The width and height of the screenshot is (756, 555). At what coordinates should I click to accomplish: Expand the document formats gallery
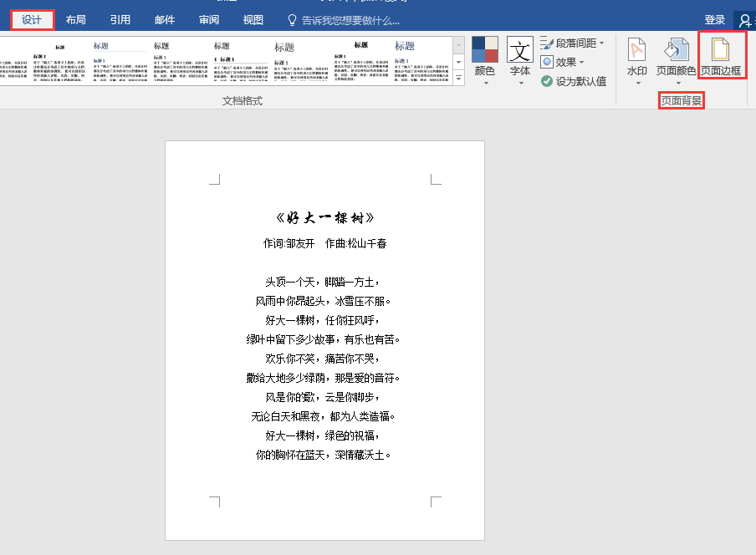tap(458, 78)
